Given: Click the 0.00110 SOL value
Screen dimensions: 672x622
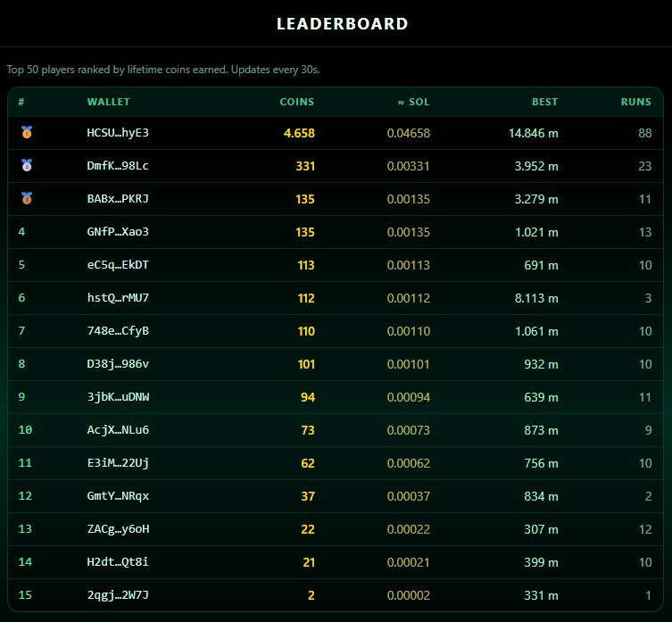Looking at the screenshot, I should (409, 331).
